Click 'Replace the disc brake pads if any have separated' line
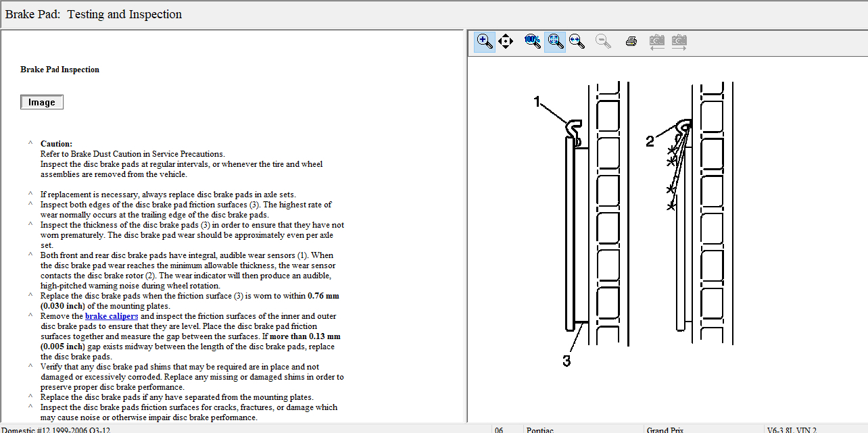The width and height of the screenshot is (868, 433). point(177,397)
